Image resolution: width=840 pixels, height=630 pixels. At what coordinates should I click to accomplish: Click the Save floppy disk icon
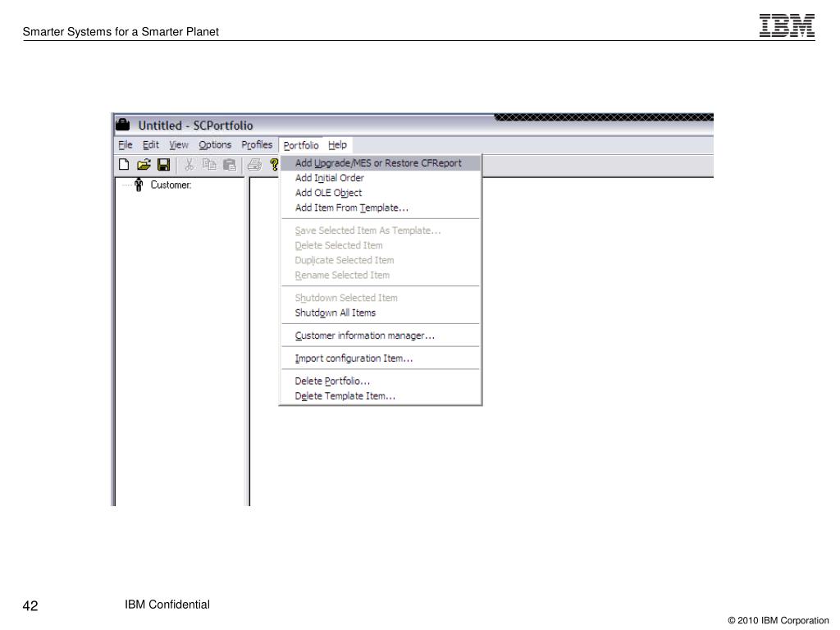164,164
